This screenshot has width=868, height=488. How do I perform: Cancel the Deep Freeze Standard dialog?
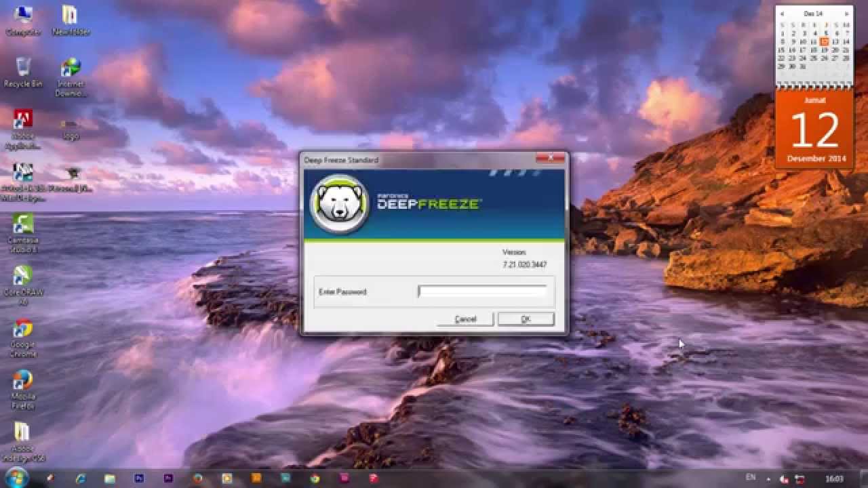[465, 319]
